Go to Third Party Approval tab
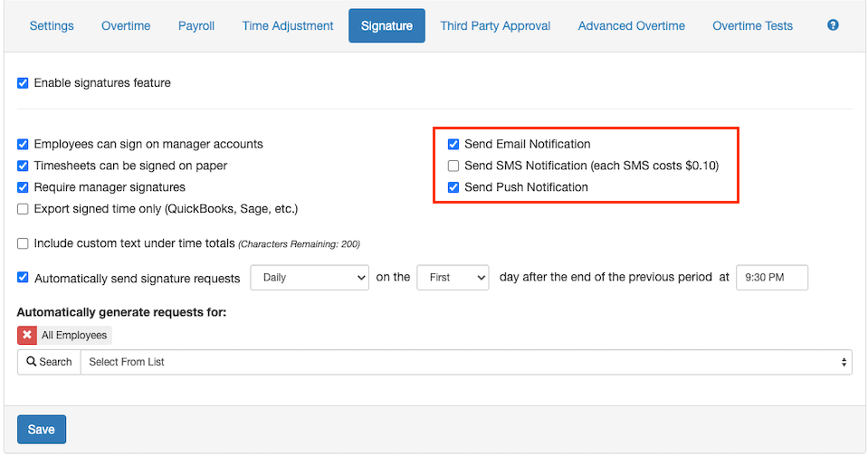Screen dimensions: 868x456 (495, 26)
